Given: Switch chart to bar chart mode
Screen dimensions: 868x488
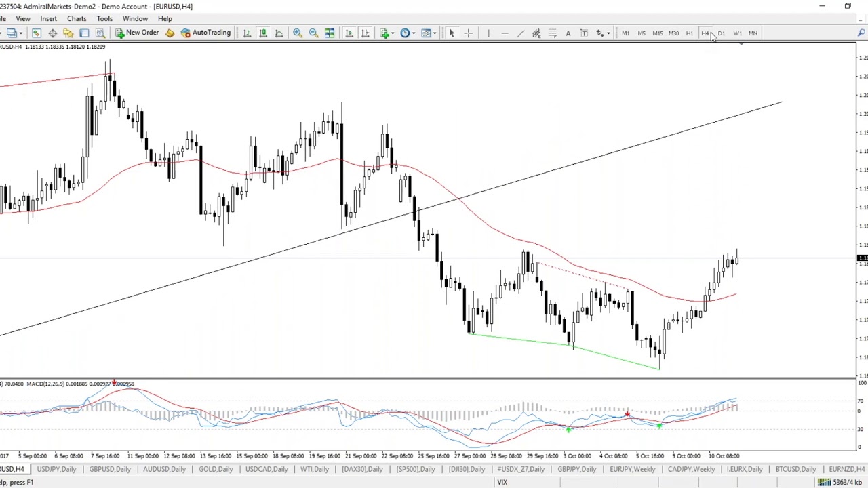Looking at the screenshot, I should 247,33.
